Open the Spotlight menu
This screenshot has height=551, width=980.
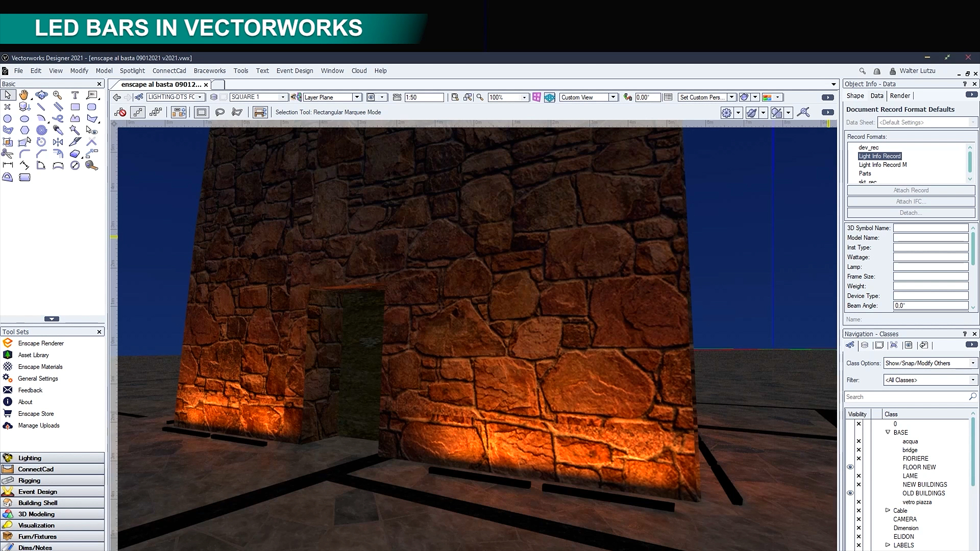point(132,71)
